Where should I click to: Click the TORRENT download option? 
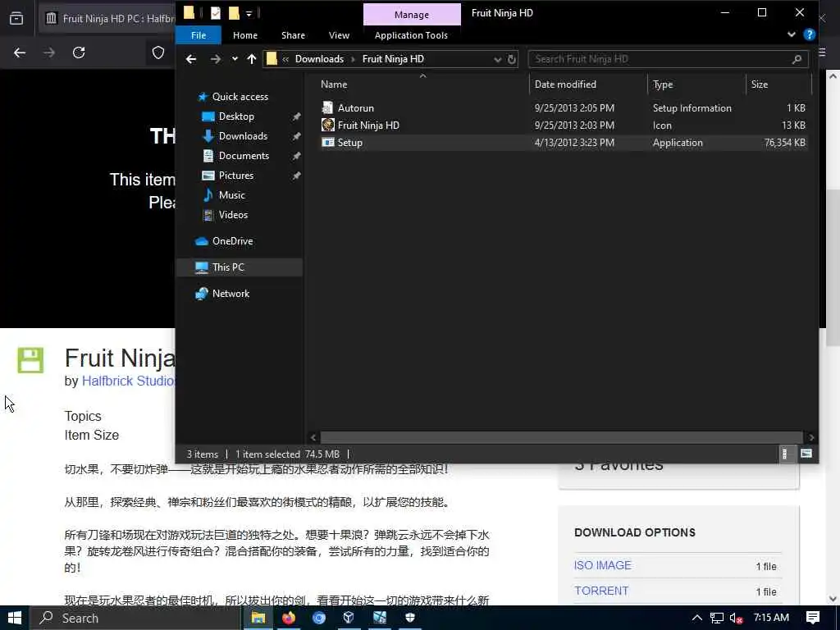[x=601, y=591]
